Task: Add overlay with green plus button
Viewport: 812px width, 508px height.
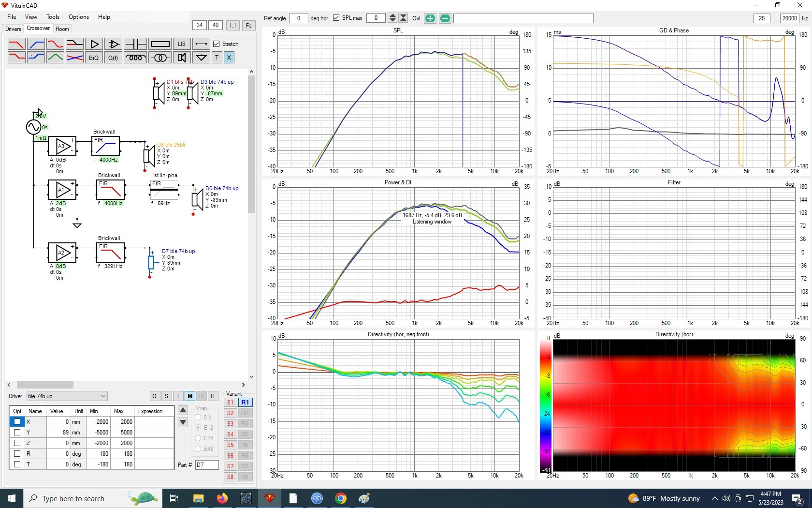Action: 430,18
